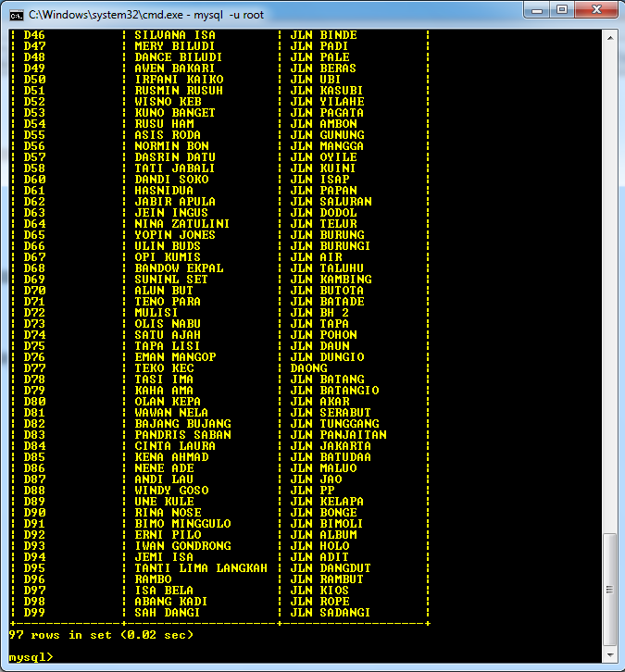The image size is (625, 672).
Task: Select the name HASNIDUA
Action: (164, 192)
